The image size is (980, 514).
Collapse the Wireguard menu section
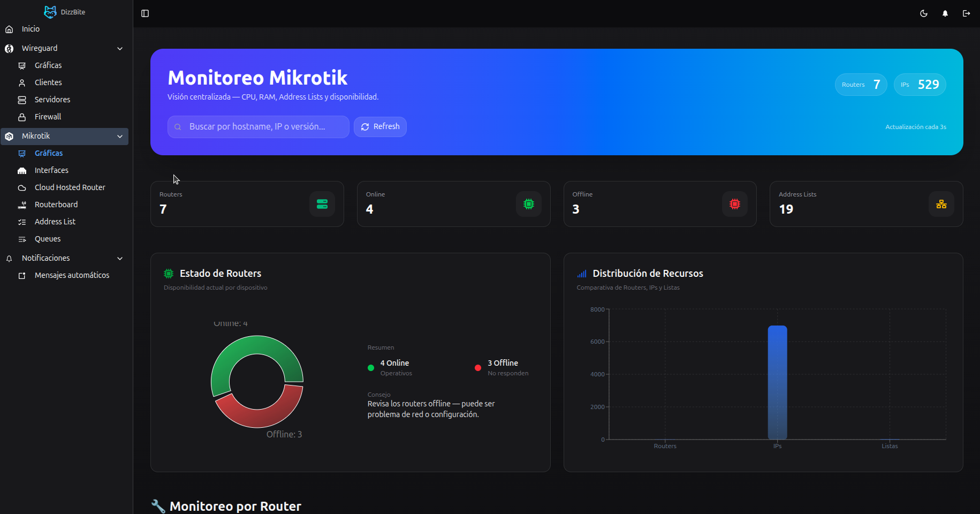[120, 48]
